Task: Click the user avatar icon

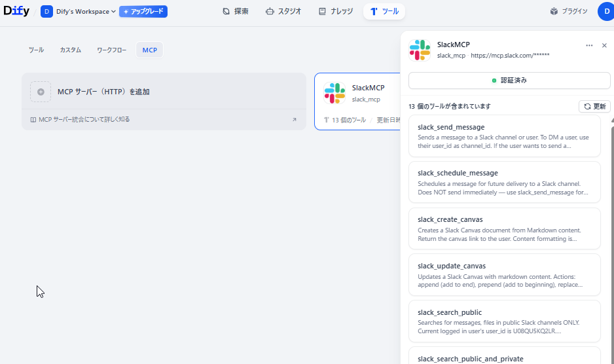Action: [x=605, y=11]
